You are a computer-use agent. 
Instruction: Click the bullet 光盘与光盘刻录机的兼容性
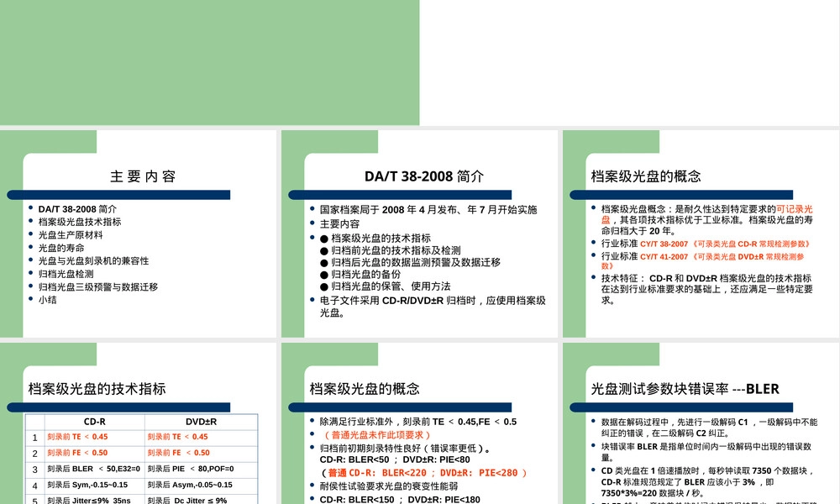[94, 261]
